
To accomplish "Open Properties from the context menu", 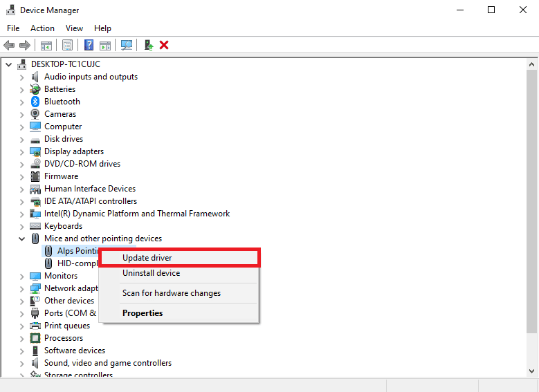I will [x=179, y=313].
